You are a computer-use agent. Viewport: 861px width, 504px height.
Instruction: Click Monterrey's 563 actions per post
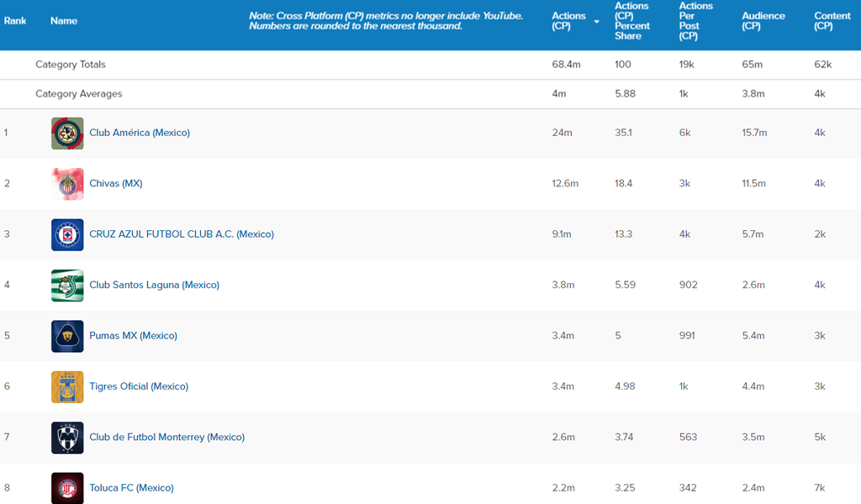688,437
